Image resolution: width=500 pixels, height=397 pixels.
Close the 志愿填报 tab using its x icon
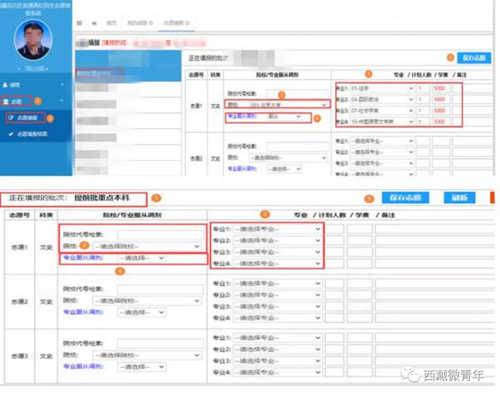pos(187,23)
